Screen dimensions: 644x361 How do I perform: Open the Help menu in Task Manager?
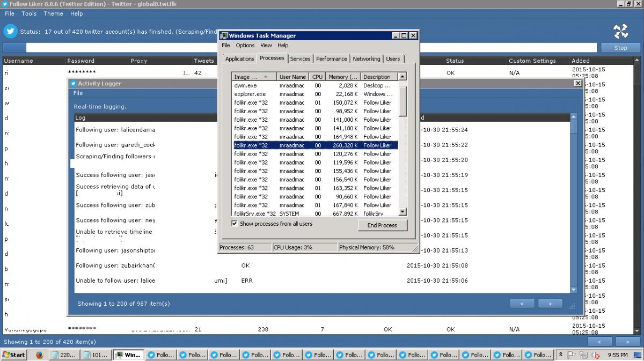coord(283,46)
